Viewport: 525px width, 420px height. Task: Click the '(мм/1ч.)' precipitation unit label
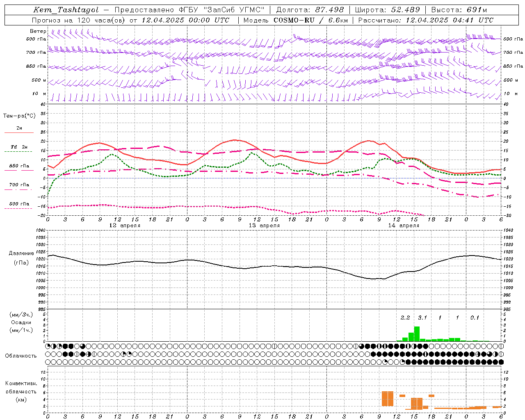(21, 330)
